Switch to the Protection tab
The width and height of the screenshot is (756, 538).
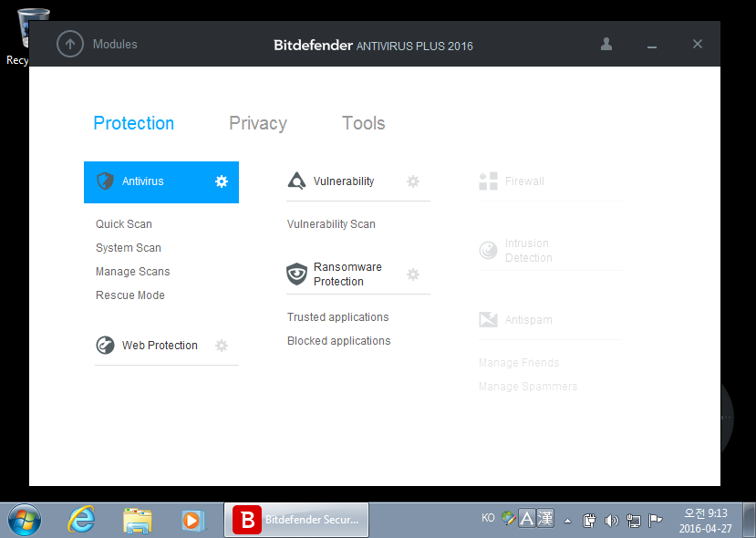(x=133, y=123)
